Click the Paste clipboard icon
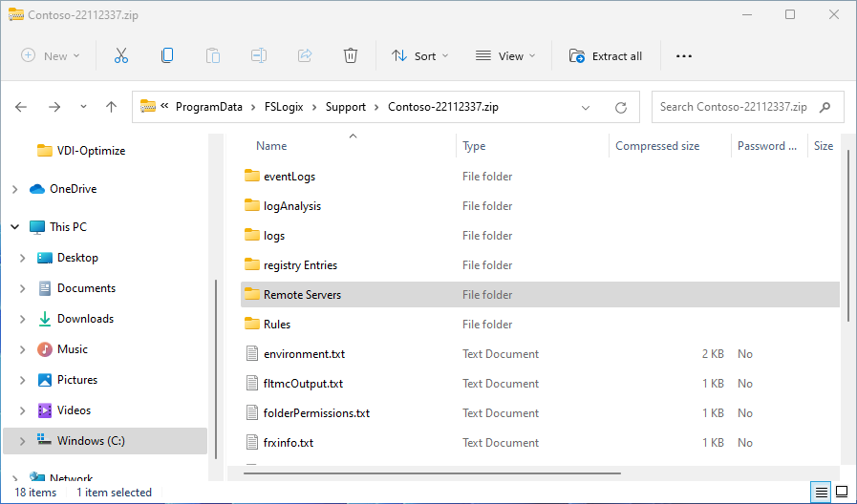The height and width of the screenshot is (504, 857). pyautogui.click(x=213, y=55)
